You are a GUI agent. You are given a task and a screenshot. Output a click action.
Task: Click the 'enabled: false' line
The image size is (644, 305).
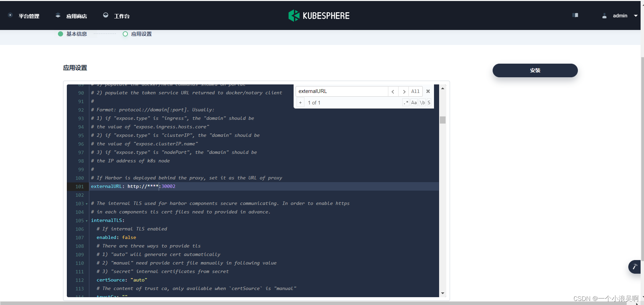tap(116, 238)
